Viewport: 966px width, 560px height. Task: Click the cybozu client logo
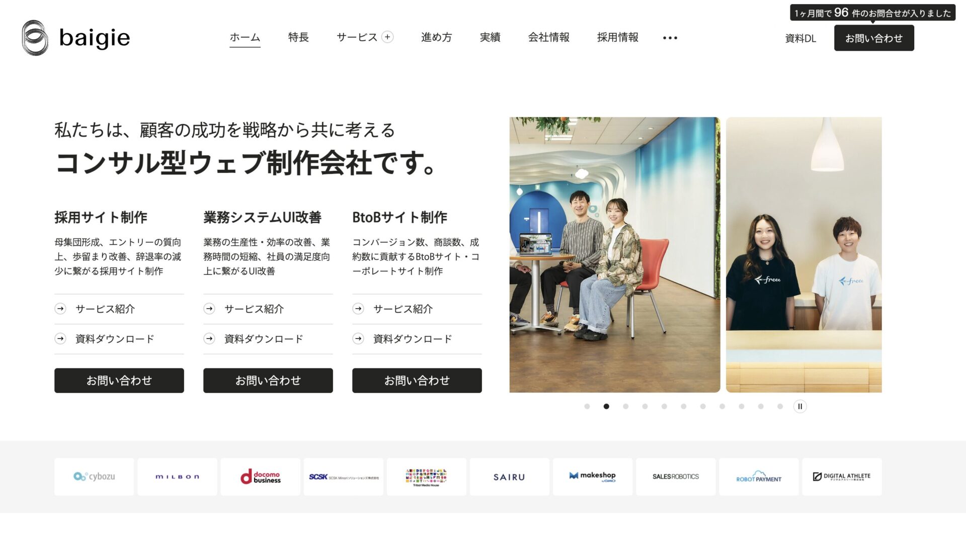pyautogui.click(x=94, y=477)
